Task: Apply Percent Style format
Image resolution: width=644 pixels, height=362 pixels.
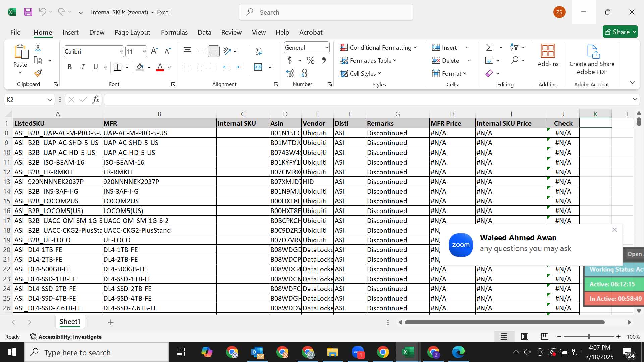Action: pyautogui.click(x=311, y=61)
